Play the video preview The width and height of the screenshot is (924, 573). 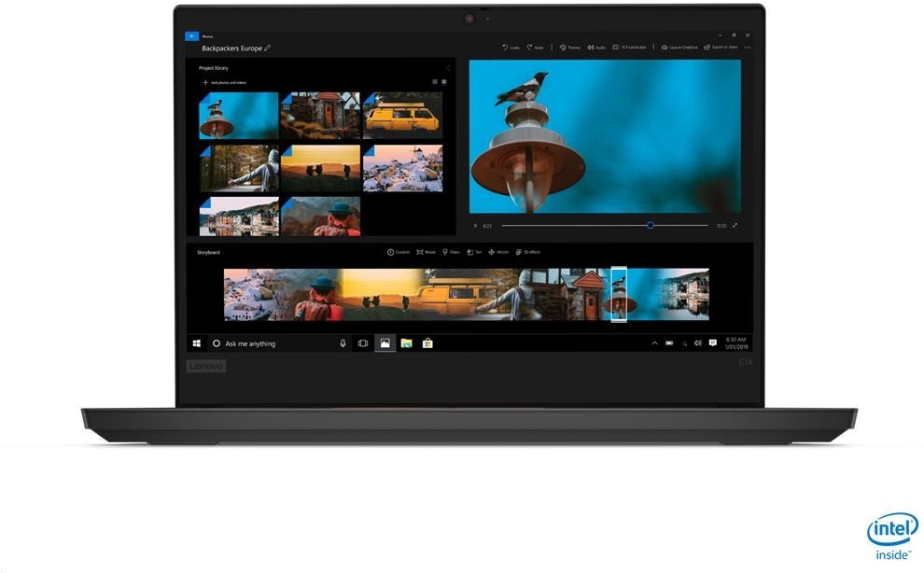tap(475, 225)
